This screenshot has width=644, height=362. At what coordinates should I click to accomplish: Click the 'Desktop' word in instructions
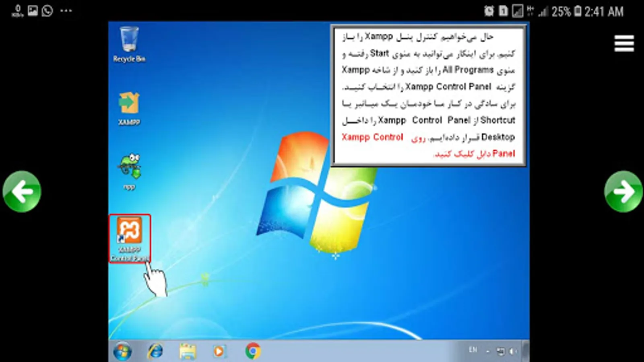(498, 137)
